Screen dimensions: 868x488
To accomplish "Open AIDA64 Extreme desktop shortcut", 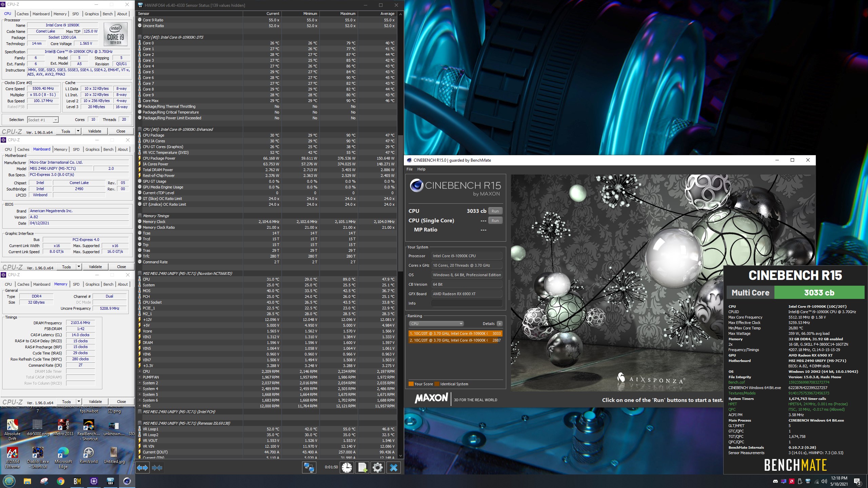I will 13,457.
